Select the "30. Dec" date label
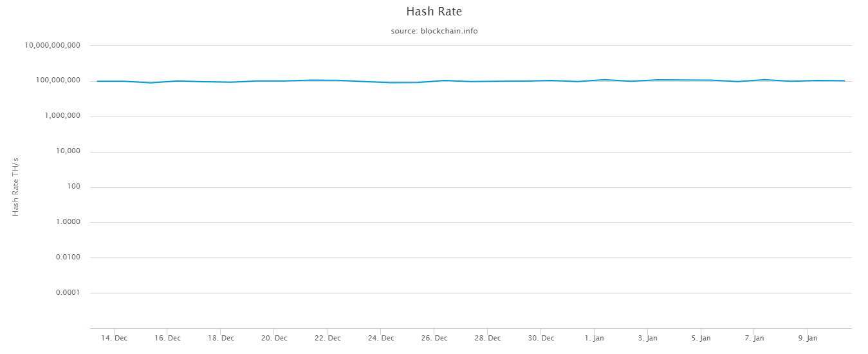The height and width of the screenshot is (354, 868). [542, 338]
